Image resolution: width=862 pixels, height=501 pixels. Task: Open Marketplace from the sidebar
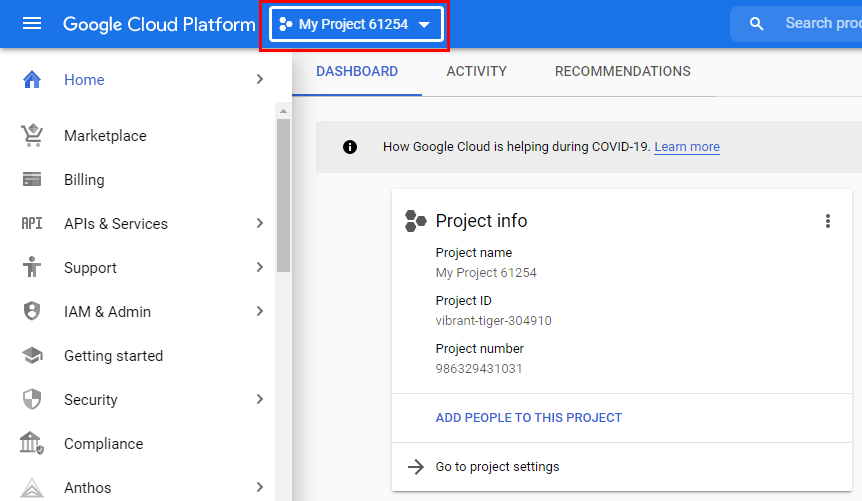pyautogui.click(x=105, y=136)
